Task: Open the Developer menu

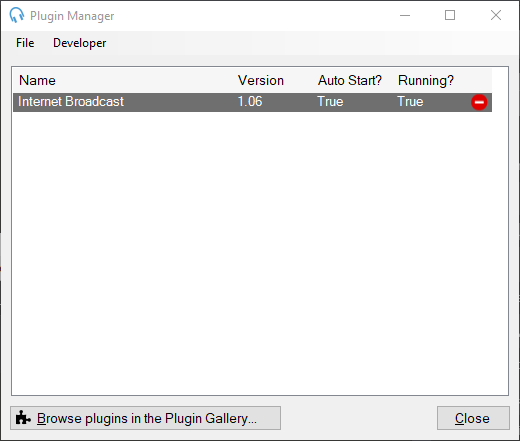Action: tap(80, 43)
